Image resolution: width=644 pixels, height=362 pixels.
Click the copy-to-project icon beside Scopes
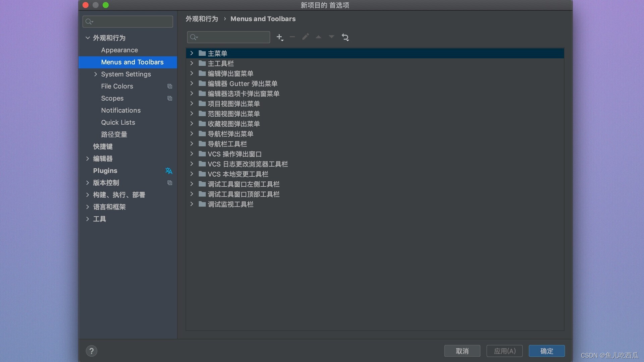169,98
